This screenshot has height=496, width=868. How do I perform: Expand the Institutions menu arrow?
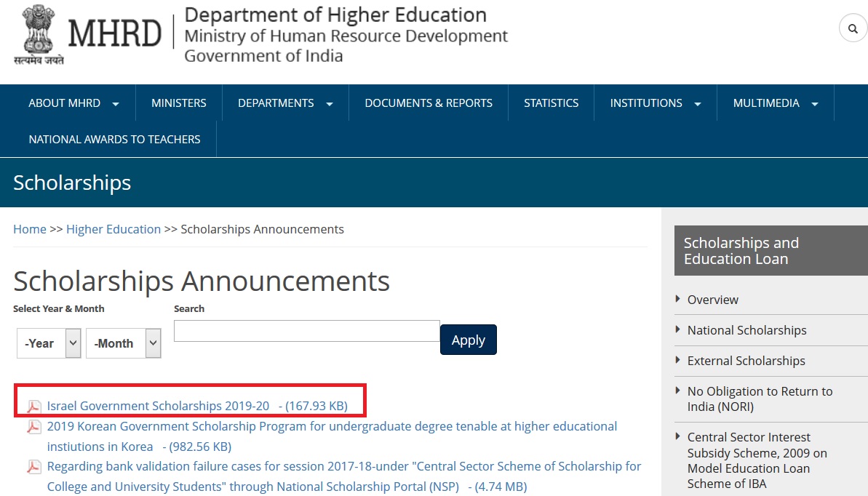coord(698,104)
